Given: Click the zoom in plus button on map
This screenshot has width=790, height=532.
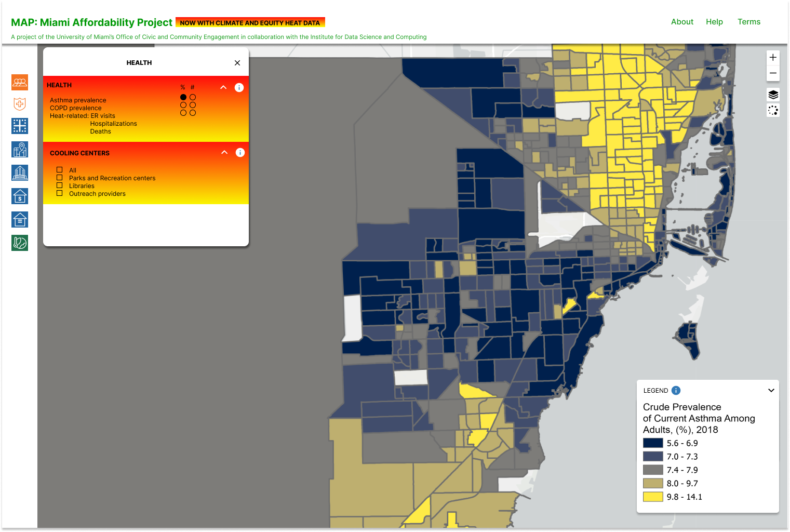Looking at the screenshot, I should coord(773,57).
